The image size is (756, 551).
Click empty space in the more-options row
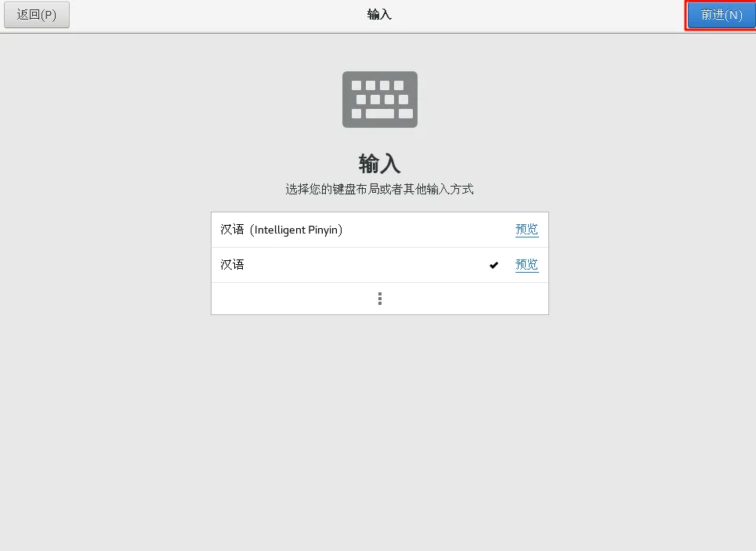point(289,299)
